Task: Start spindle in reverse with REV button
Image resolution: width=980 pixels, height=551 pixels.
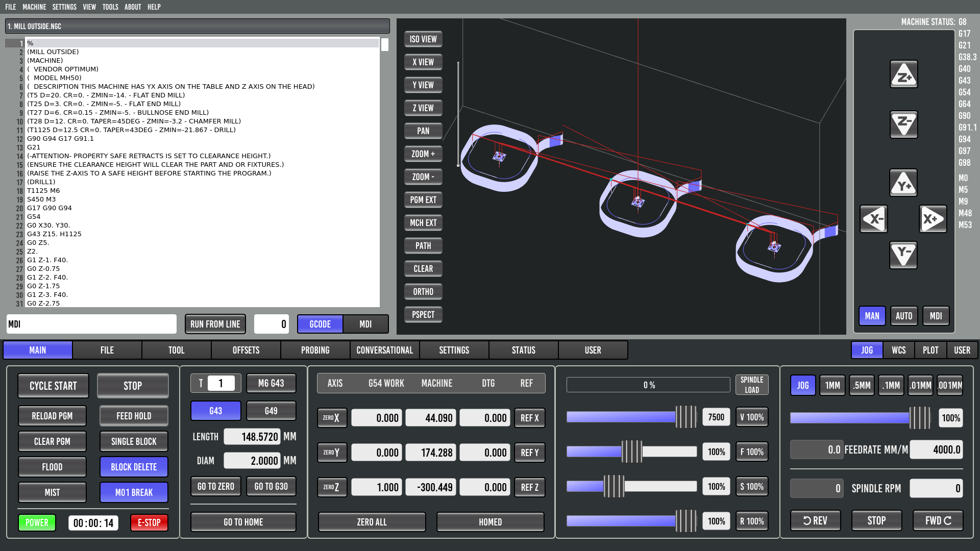Action: [815, 520]
